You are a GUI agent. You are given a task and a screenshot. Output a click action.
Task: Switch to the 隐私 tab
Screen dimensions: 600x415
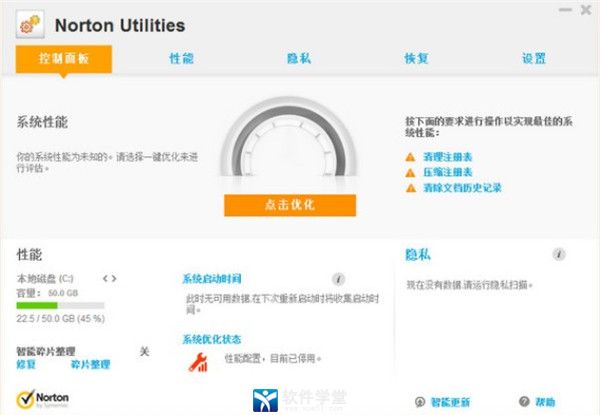click(299, 59)
